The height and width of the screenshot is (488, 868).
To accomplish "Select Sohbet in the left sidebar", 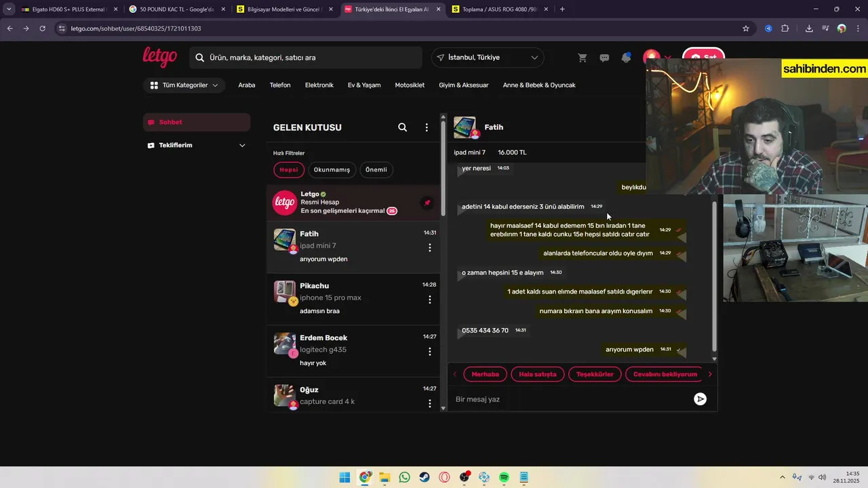I will [197, 122].
